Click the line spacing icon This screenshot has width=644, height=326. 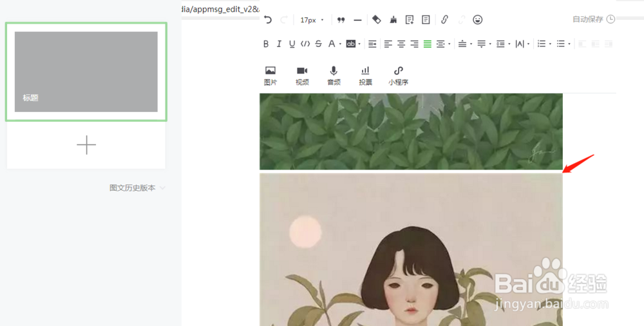click(x=500, y=44)
